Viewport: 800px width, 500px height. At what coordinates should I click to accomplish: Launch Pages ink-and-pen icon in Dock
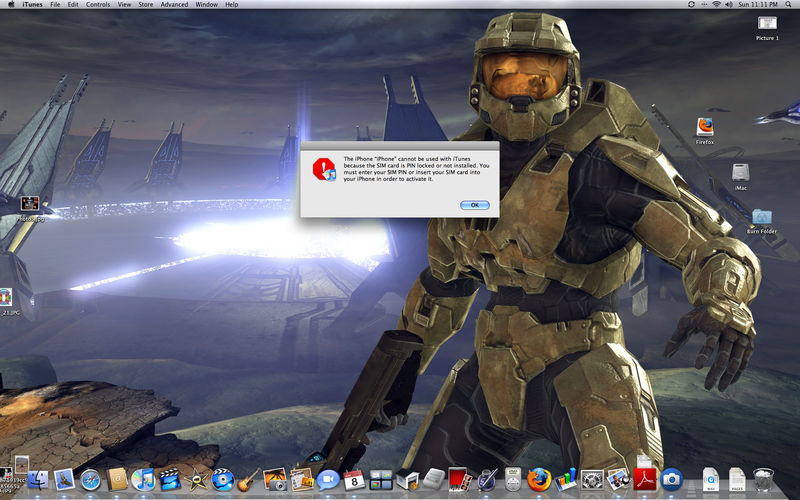(x=487, y=480)
